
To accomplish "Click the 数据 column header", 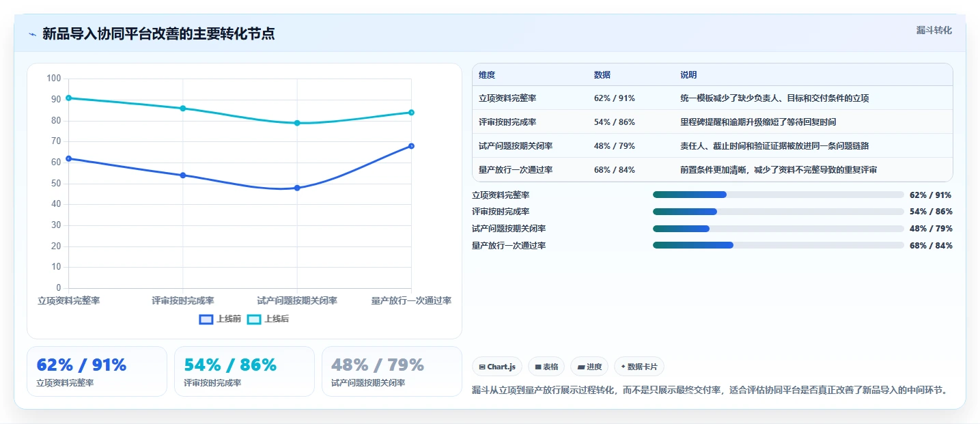I will (x=602, y=74).
